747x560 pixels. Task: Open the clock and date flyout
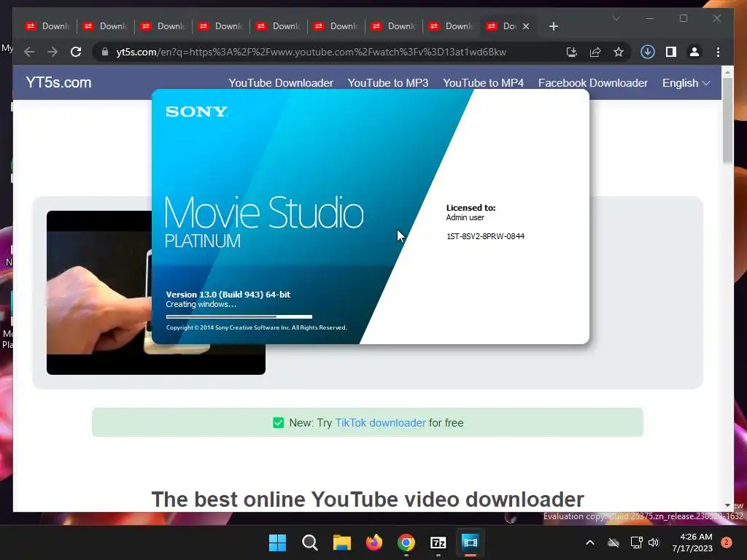click(x=692, y=542)
